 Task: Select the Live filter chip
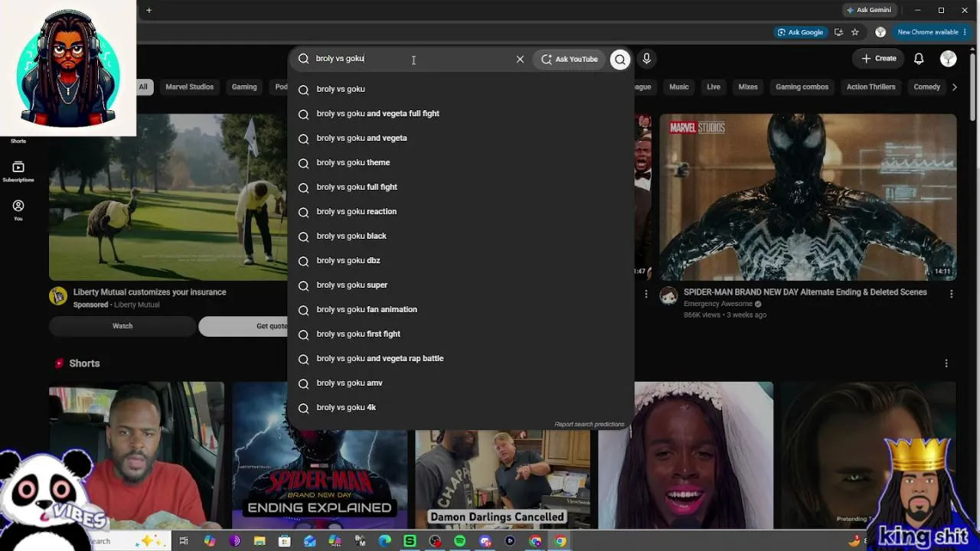point(714,87)
